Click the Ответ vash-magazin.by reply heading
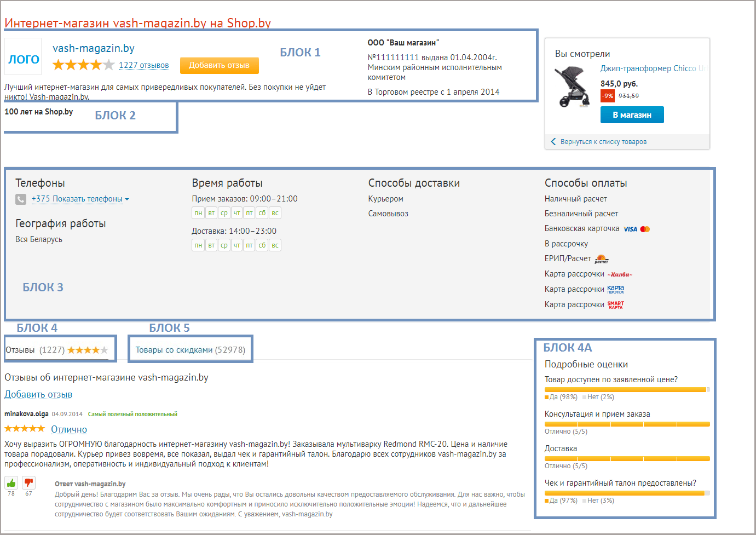Viewport: 756px width, 535px height. [90, 484]
